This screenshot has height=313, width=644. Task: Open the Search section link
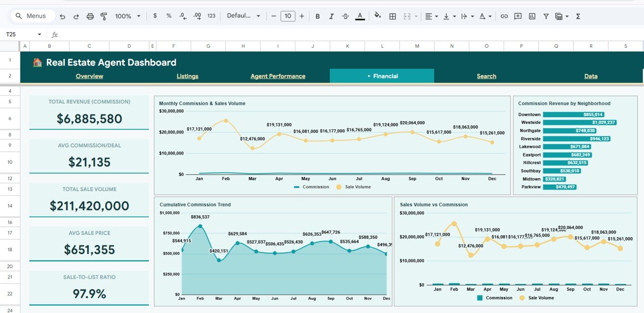pos(486,76)
